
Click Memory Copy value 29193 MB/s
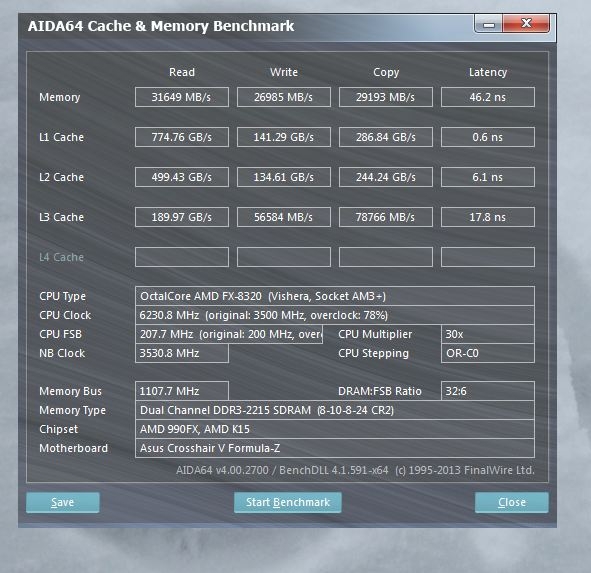(386, 97)
